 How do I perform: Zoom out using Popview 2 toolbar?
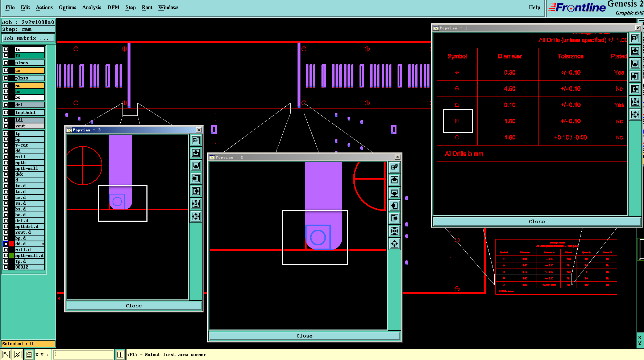click(x=395, y=244)
